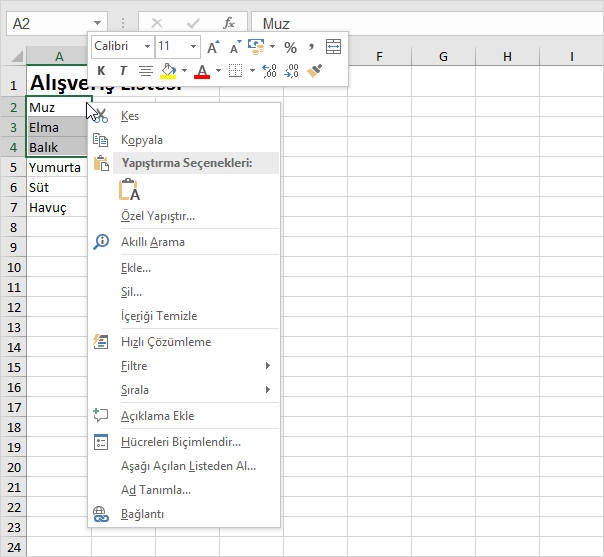Choose Ad Tanımla... from the context menu
Viewport: 604px width, 557px height.
(156, 490)
